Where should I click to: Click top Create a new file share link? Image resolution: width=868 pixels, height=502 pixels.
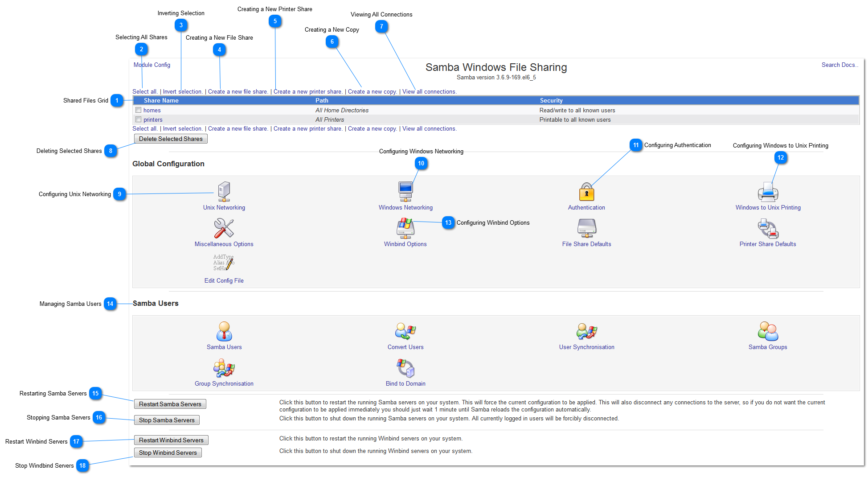(x=238, y=92)
